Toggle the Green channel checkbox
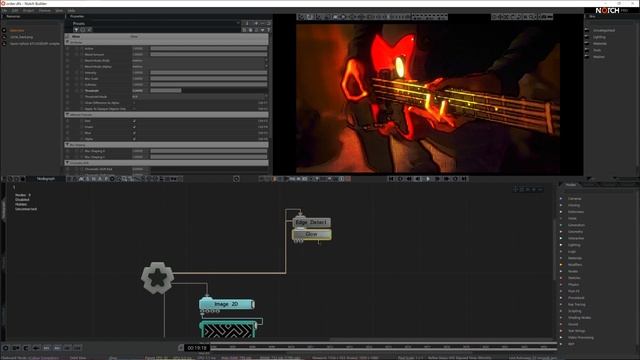 click(134, 127)
